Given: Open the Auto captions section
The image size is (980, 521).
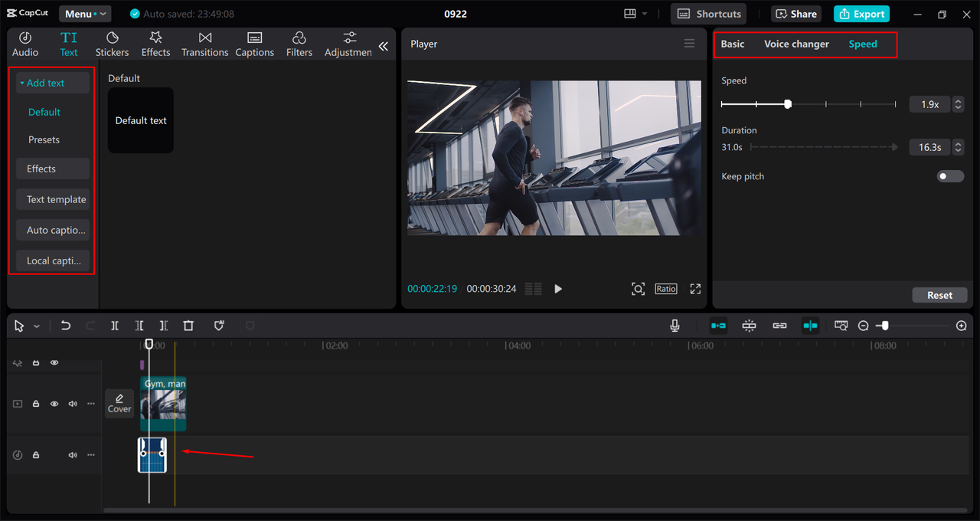Looking at the screenshot, I should (x=53, y=230).
